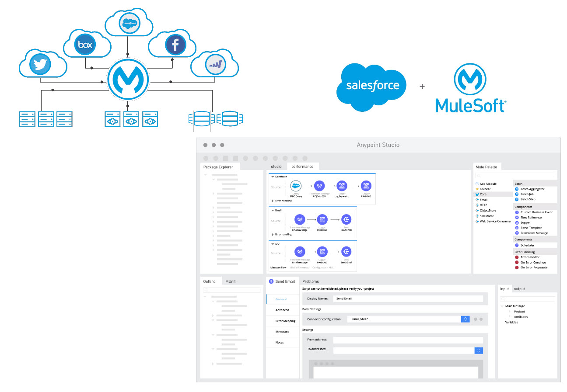The height and width of the screenshot is (392, 567).
Task: Collapse the wsc flow
Action: pos(273,244)
